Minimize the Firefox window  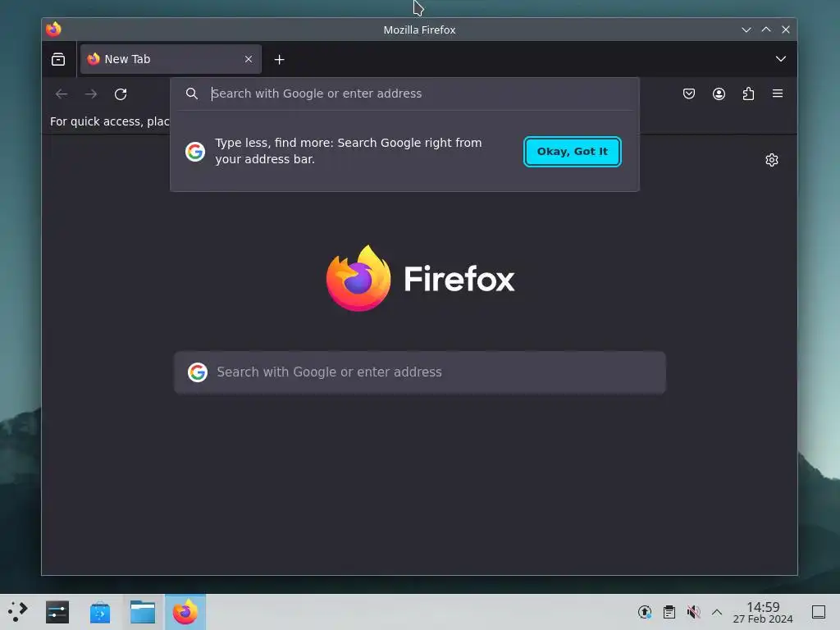(746, 30)
